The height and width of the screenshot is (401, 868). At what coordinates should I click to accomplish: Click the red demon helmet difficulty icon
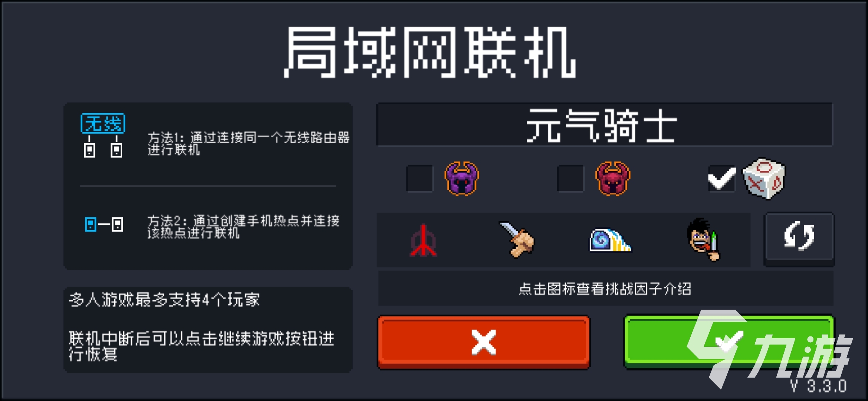tap(612, 178)
